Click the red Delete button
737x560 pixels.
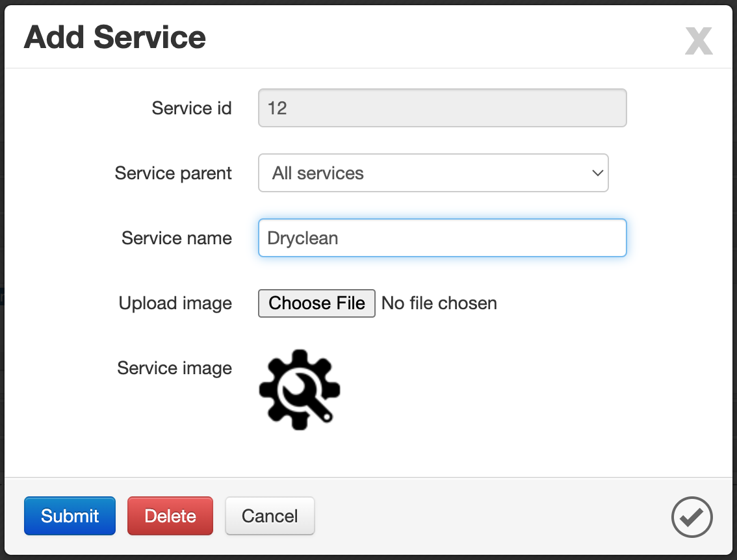[170, 516]
